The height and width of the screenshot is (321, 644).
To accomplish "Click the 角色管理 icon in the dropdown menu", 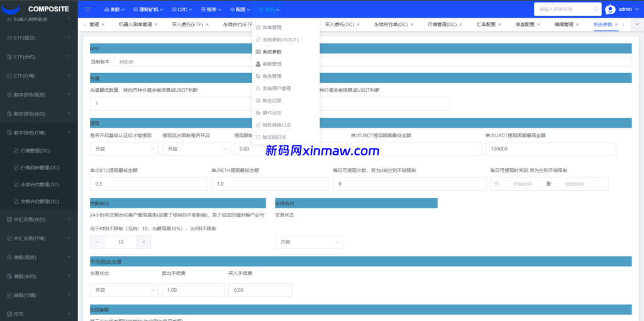I will coord(258,76).
